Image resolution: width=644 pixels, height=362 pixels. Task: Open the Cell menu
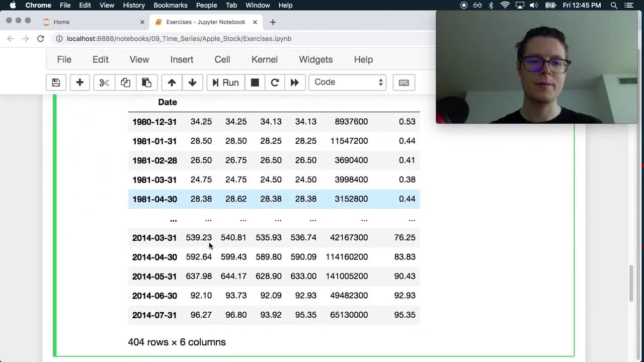coord(222,59)
